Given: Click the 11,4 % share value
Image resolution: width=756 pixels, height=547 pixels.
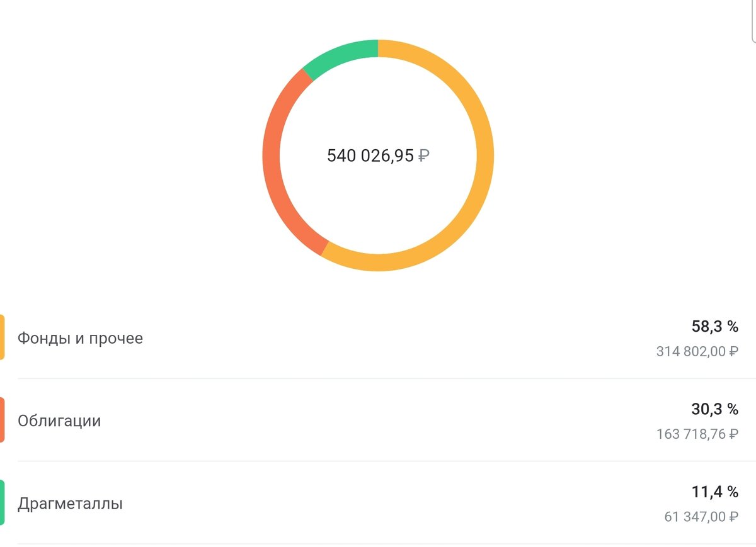Looking at the screenshot, I should tap(715, 492).
